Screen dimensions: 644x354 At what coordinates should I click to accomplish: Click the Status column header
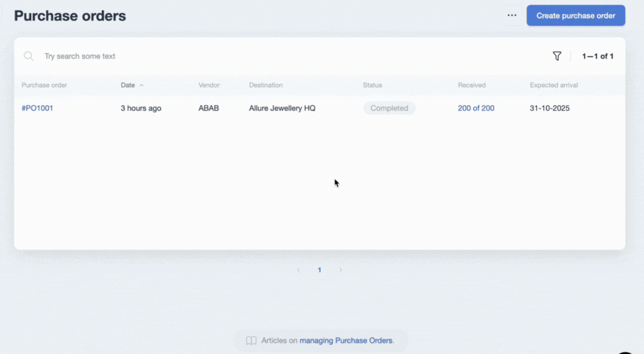point(372,85)
